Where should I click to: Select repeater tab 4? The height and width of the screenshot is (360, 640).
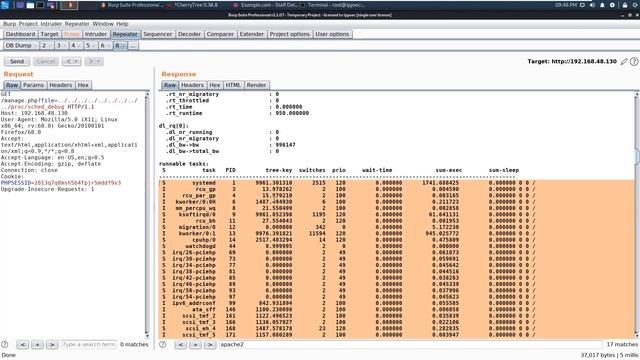point(76,46)
